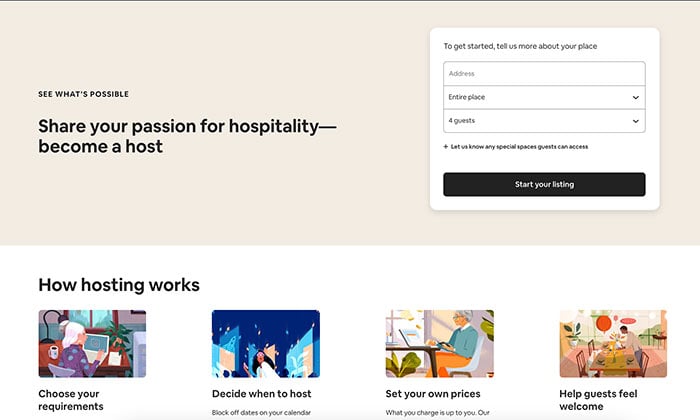The height and width of the screenshot is (420, 700).
Task: Open the Set your own prices illustration
Action: coord(440,344)
